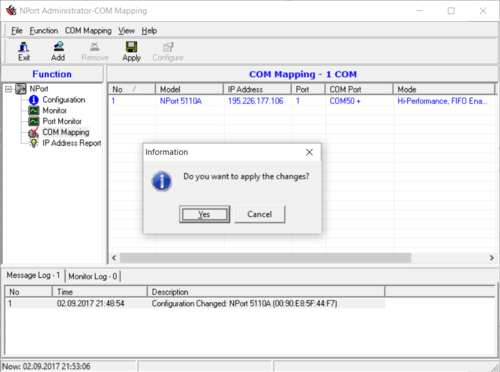Open the View menu

pyautogui.click(x=126, y=31)
